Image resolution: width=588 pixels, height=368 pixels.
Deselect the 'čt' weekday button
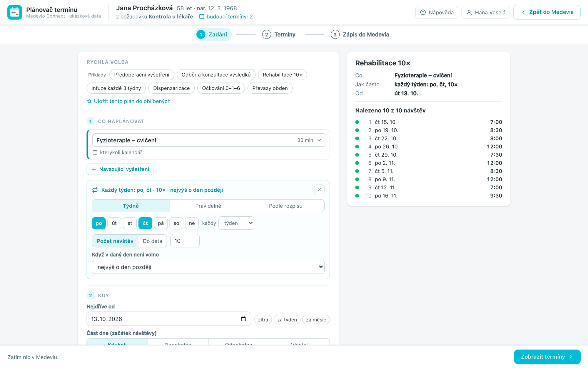click(x=145, y=223)
